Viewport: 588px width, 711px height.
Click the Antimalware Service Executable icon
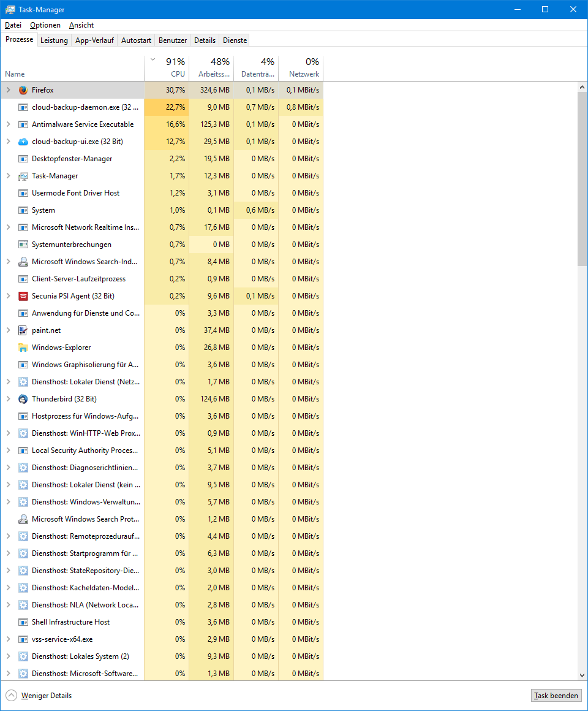pyautogui.click(x=23, y=124)
